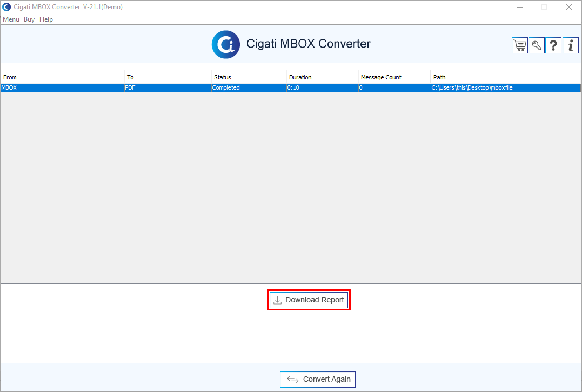582x392 pixels.
Task: Click the Convert Again button
Action: click(x=318, y=380)
